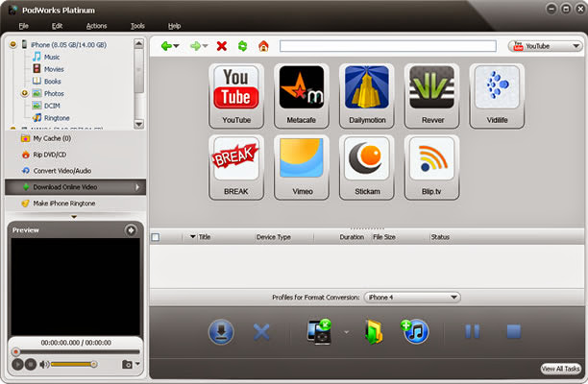
Task: Collapse the iPhone device tree node
Action: [12, 44]
